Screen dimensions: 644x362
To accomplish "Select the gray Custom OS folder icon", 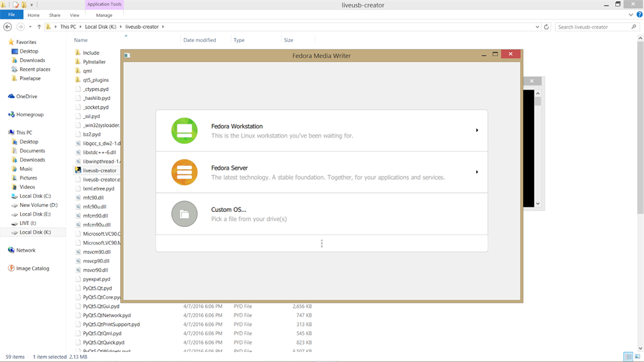I will pos(184,214).
